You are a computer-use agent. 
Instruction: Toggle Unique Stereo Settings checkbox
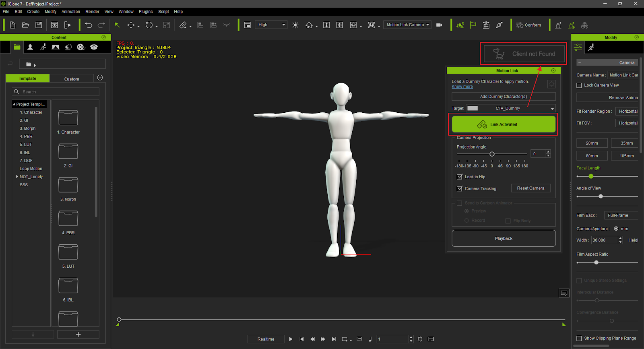(x=579, y=281)
